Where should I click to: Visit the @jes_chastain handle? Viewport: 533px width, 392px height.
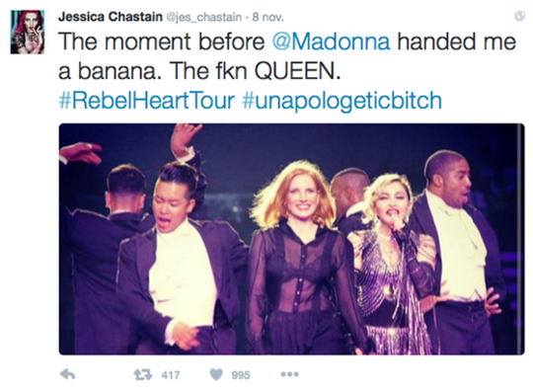coord(203,17)
